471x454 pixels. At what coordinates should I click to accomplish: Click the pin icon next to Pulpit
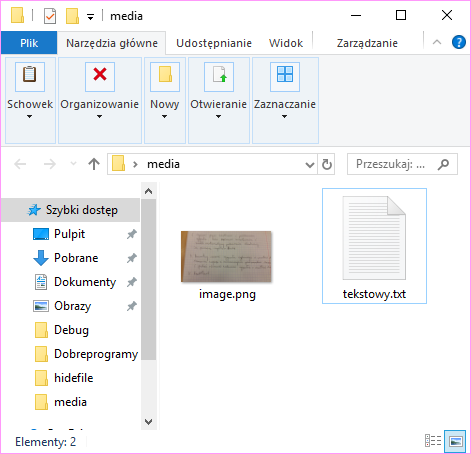[x=132, y=234]
